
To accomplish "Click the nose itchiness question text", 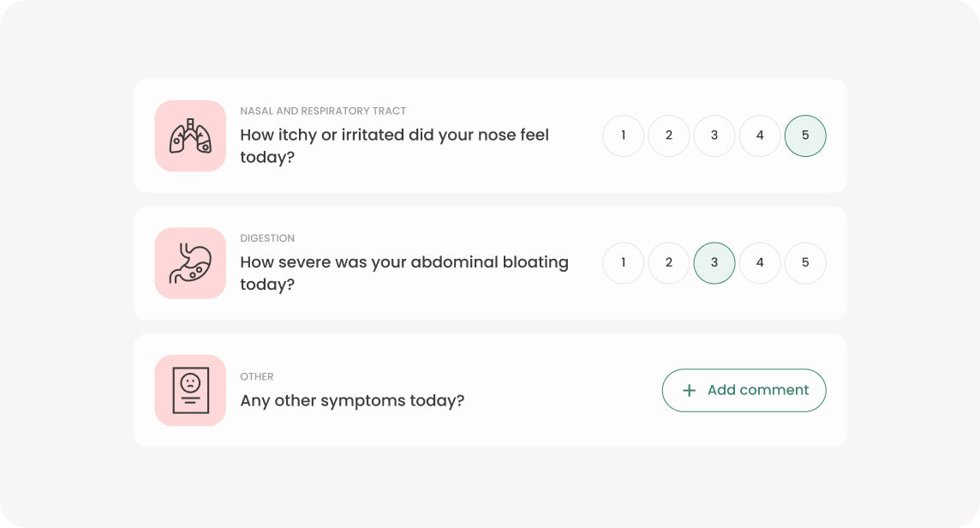I will pyautogui.click(x=394, y=146).
